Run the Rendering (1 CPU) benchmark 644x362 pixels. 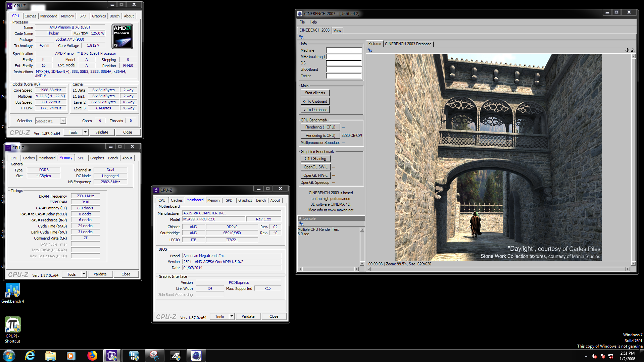[320, 127]
